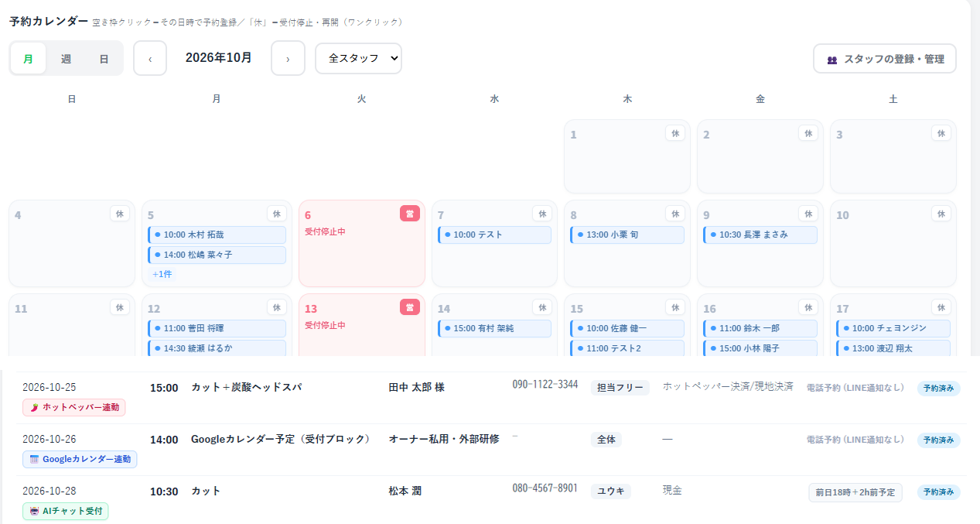Go to previous month arrow

click(x=150, y=59)
